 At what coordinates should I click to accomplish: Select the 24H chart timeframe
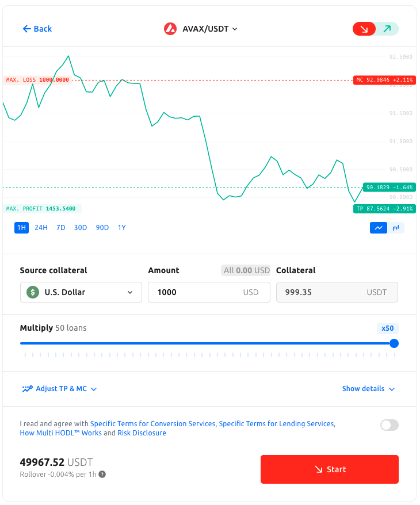coord(41,228)
